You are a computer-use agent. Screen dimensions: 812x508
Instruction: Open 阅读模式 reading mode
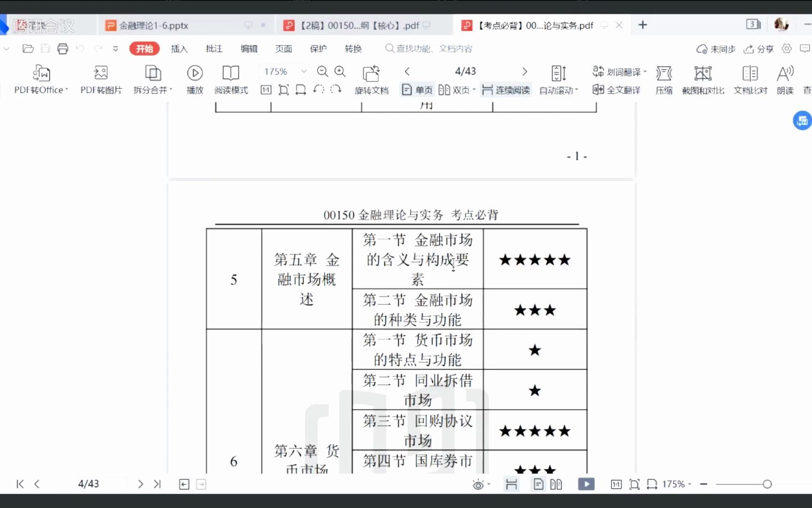coord(231,79)
